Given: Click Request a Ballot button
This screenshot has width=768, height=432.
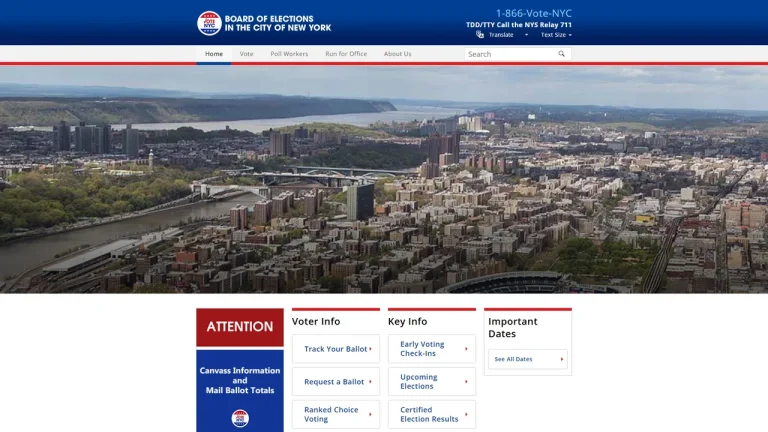Looking at the screenshot, I should click(x=336, y=382).
